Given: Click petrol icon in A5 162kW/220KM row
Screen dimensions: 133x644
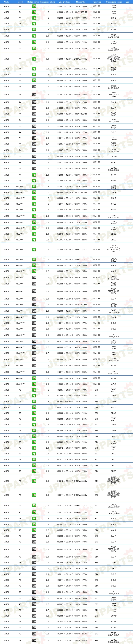Looking at the screenshot, I should click(x=34, y=448).
